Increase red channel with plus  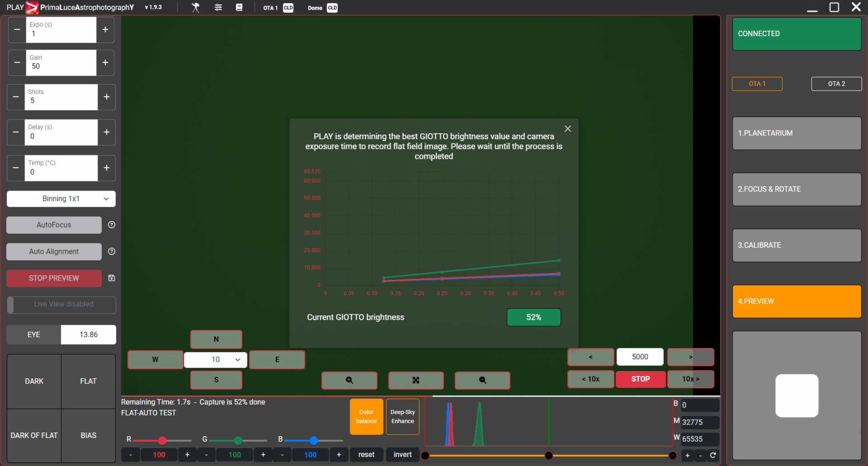pyautogui.click(x=188, y=455)
